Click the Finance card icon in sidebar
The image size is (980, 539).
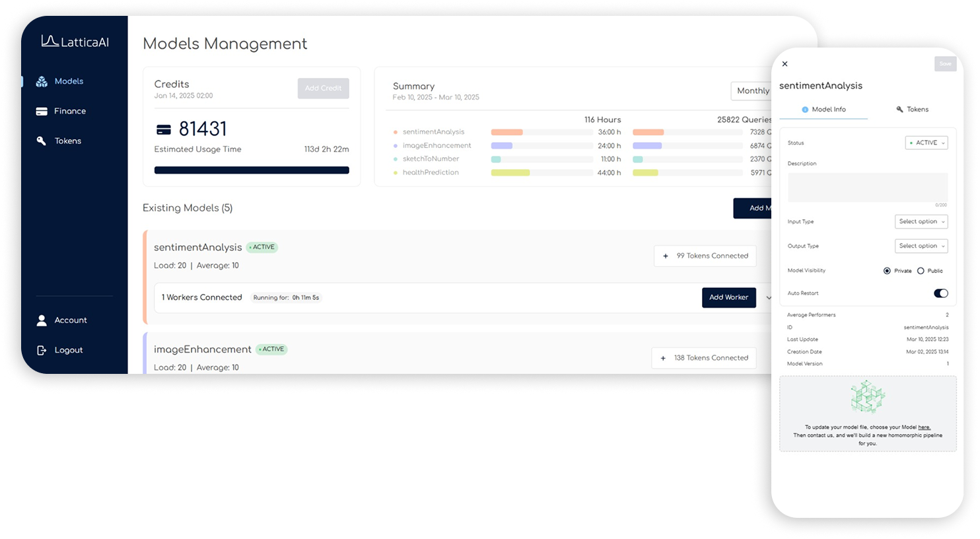pyautogui.click(x=42, y=112)
